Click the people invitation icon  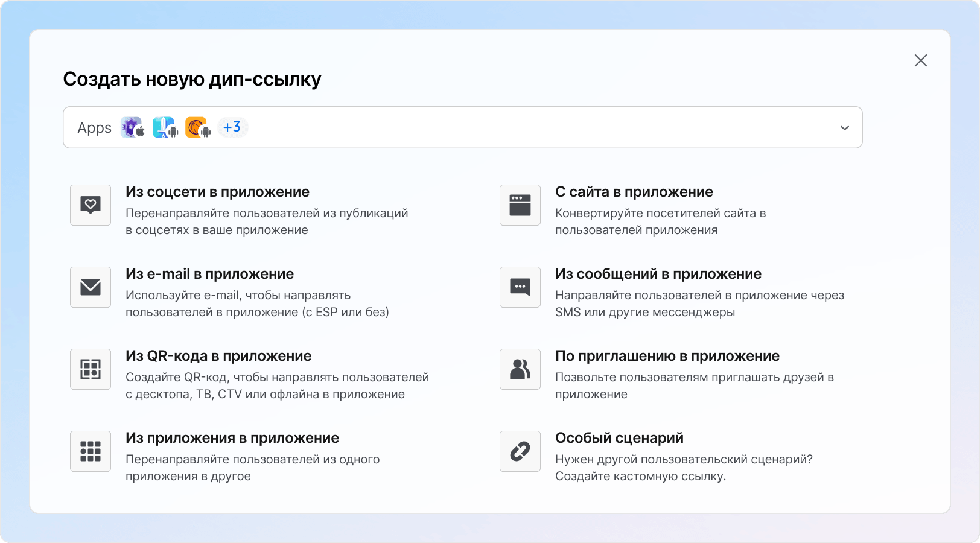(x=520, y=369)
